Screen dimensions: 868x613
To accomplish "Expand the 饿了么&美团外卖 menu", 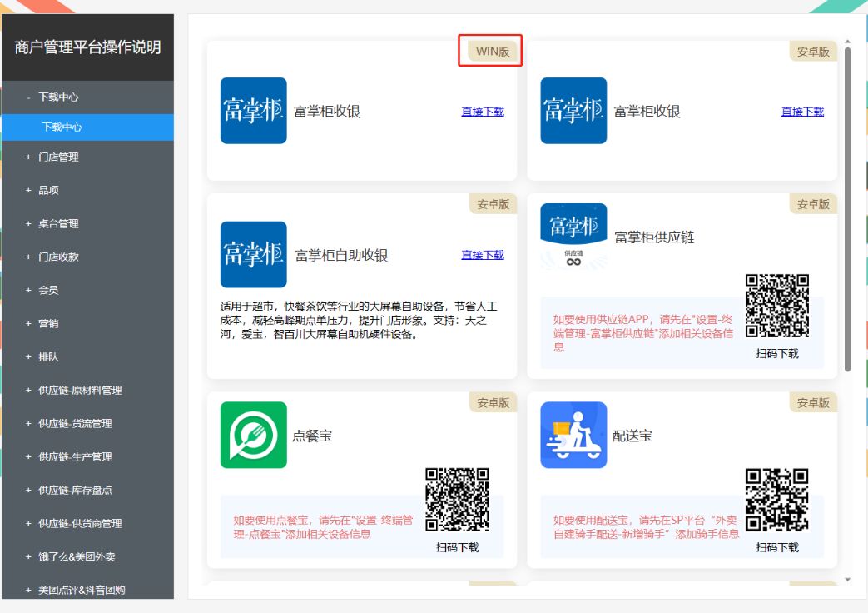I will point(88,556).
